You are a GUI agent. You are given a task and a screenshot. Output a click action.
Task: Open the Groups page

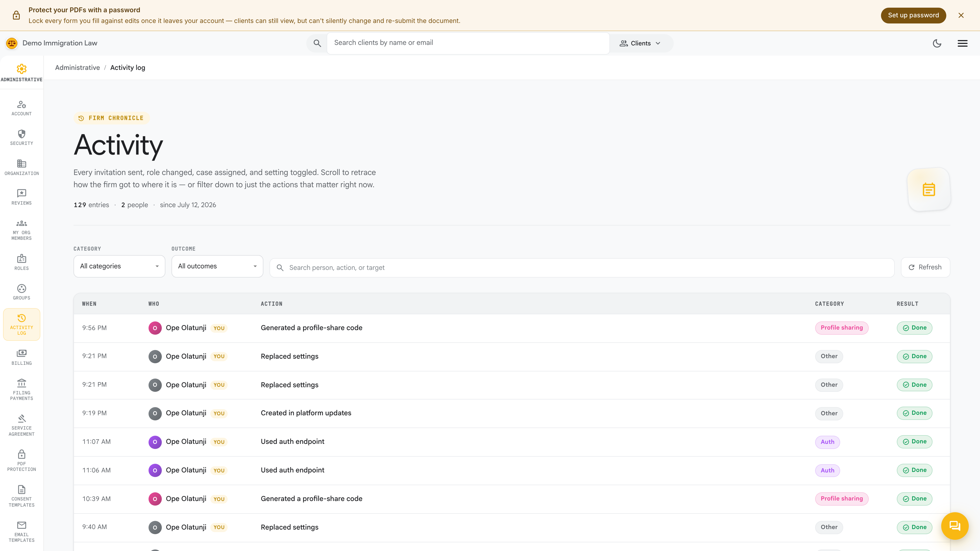point(22,292)
